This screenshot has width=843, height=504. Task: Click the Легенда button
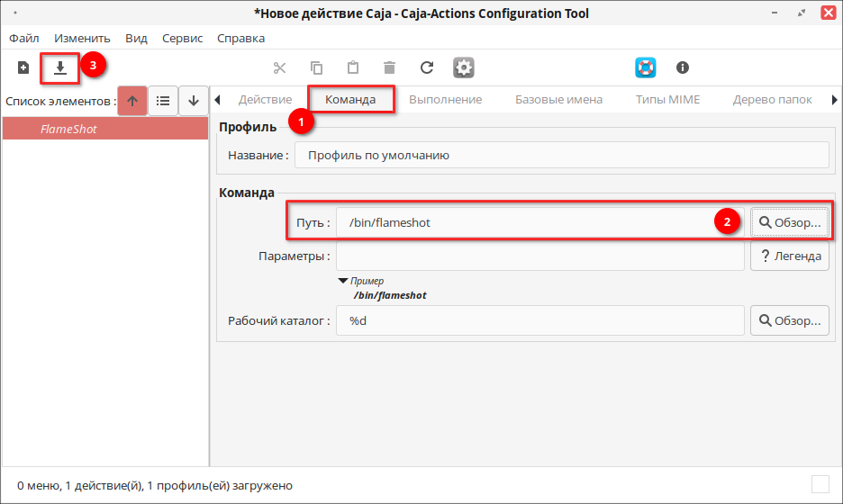[x=790, y=256]
